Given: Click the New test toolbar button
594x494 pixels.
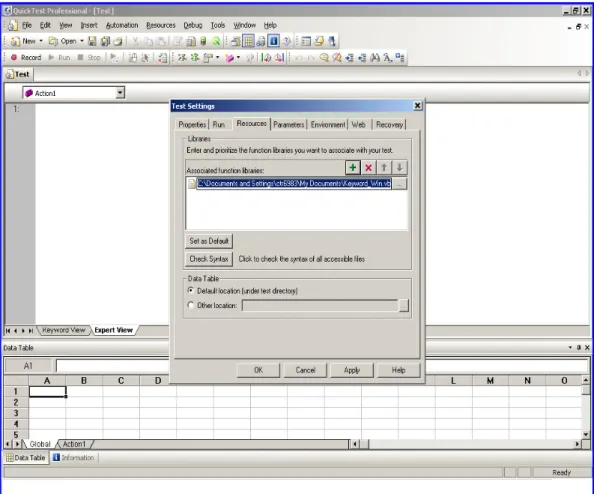Looking at the screenshot, I should tap(24, 41).
